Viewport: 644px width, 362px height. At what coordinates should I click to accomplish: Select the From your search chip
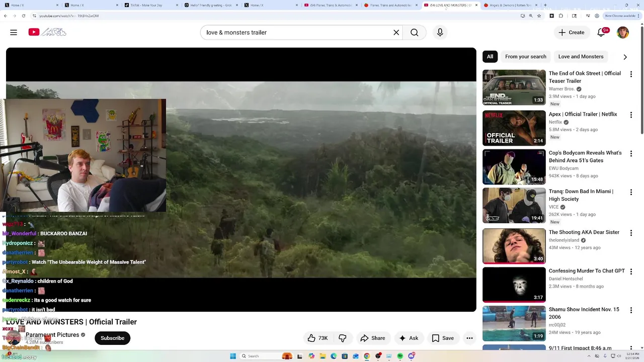coord(525,56)
